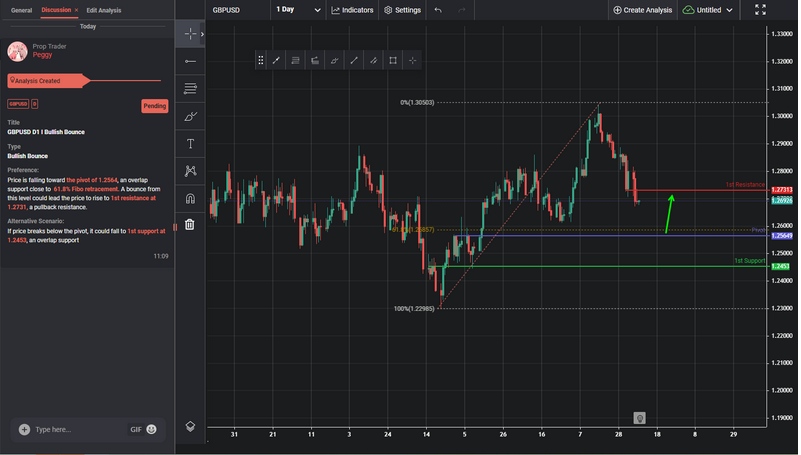Pick the long position tool in floating toolbar
This screenshot has width=801, height=455.
click(x=315, y=60)
